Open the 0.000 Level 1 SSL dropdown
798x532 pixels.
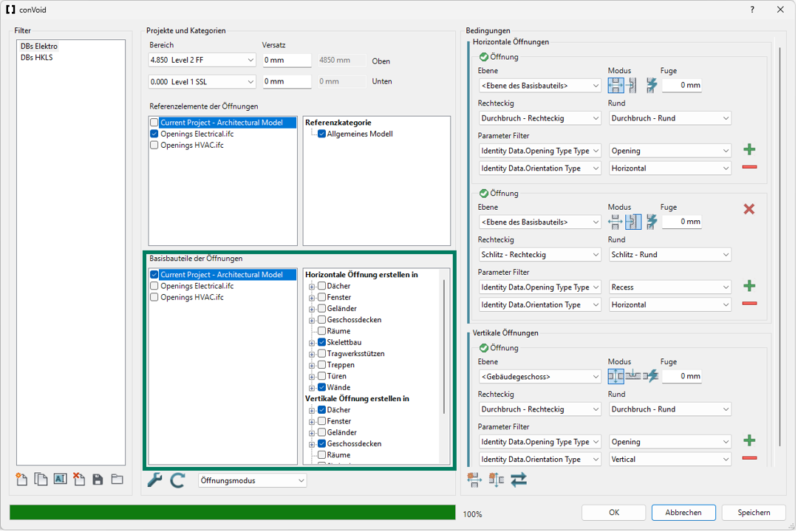202,82
